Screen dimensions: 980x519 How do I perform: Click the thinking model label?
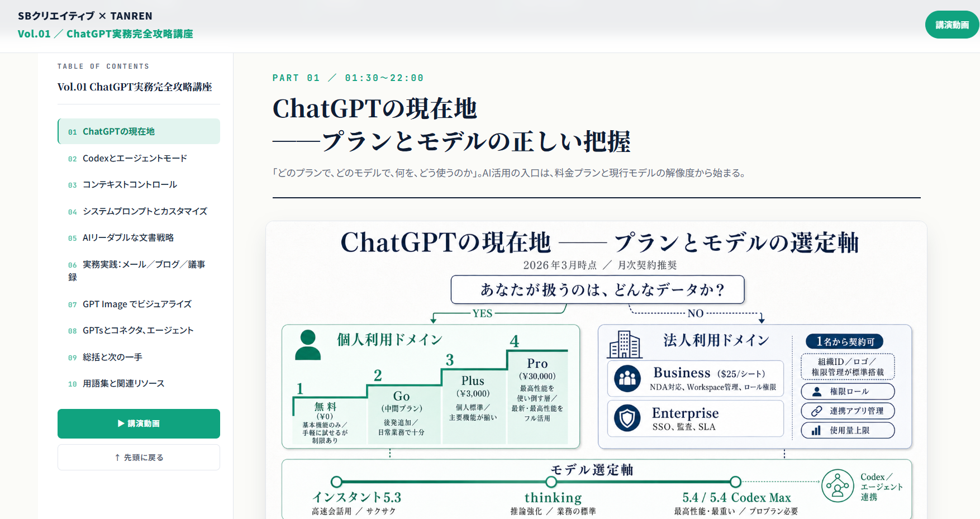click(x=553, y=497)
